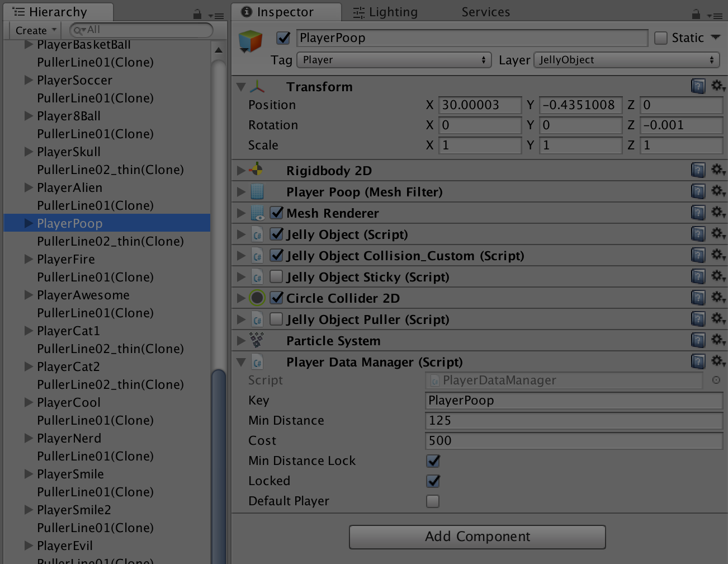The height and width of the screenshot is (564, 728).
Task: Open the Inspector panel options menu
Action: point(715,16)
